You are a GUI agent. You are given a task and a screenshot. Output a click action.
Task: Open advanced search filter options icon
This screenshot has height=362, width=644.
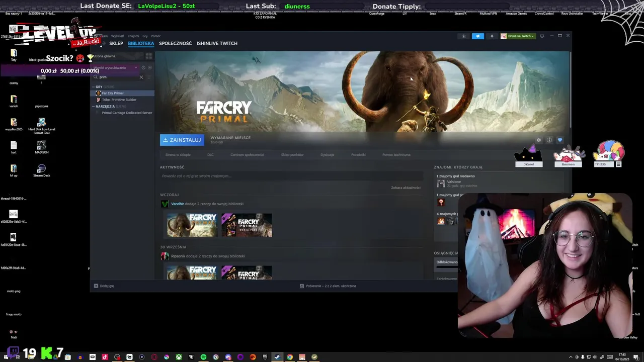pos(148,77)
